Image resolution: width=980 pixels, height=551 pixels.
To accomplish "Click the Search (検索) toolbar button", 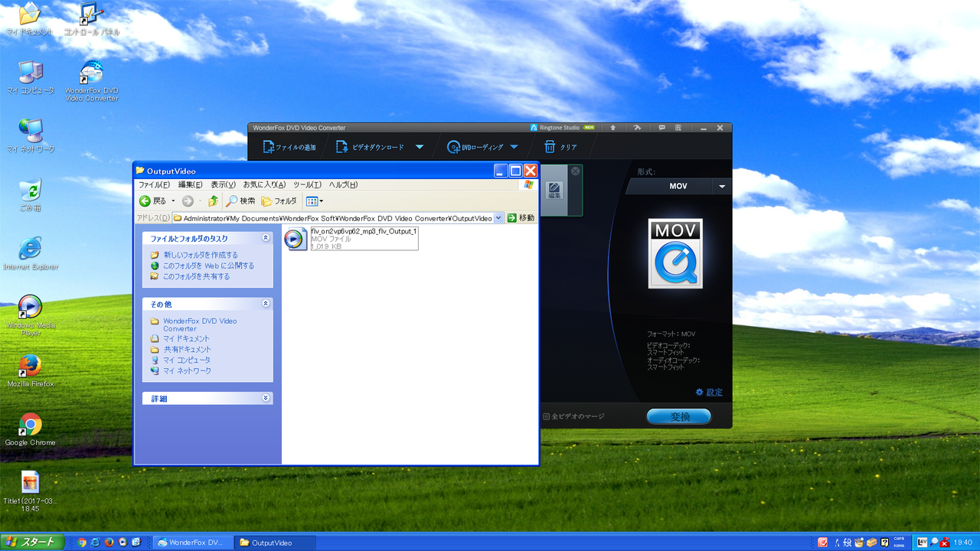I will pyautogui.click(x=240, y=201).
